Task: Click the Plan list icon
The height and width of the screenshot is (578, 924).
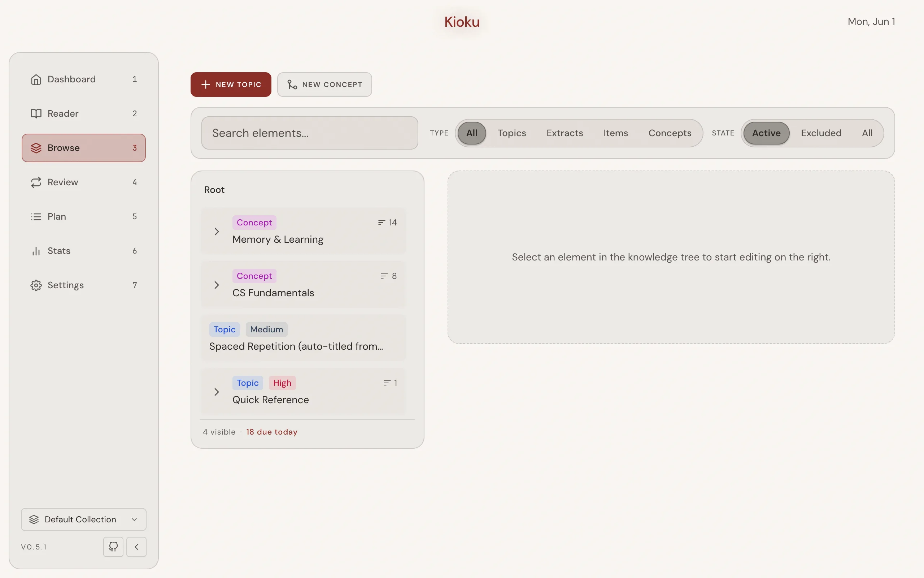Action: point(36,217)
